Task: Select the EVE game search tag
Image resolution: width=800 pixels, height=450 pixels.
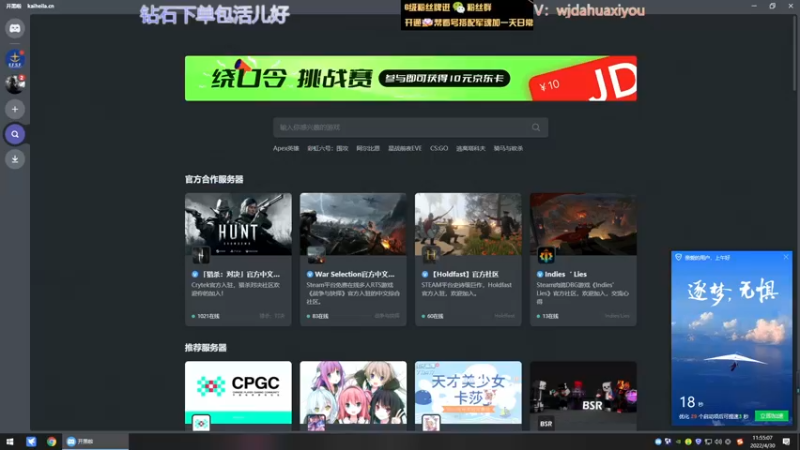Action: click(405, 148)
